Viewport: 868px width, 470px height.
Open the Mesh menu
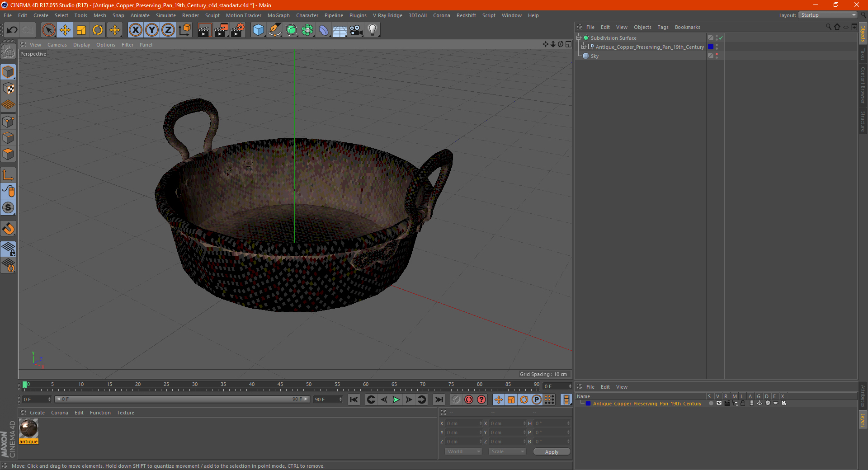point(99,15)
